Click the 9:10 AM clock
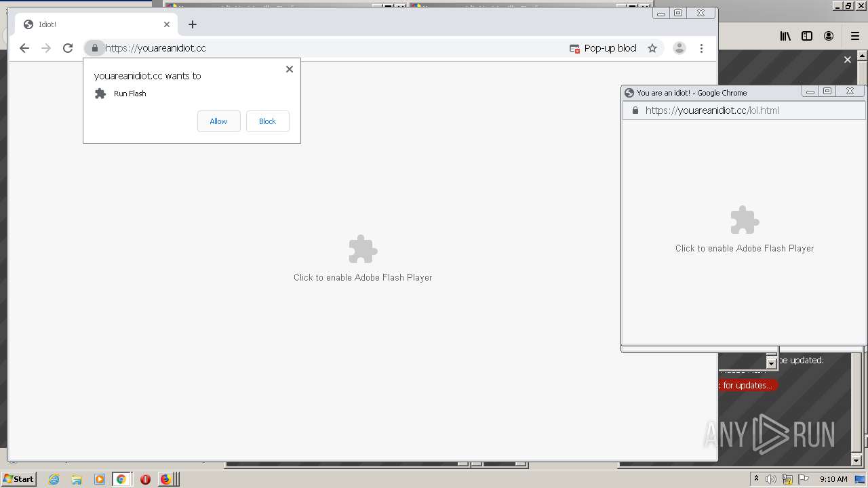Image resolution: width=868 pixels, height=488 pixels. [833, 479]
